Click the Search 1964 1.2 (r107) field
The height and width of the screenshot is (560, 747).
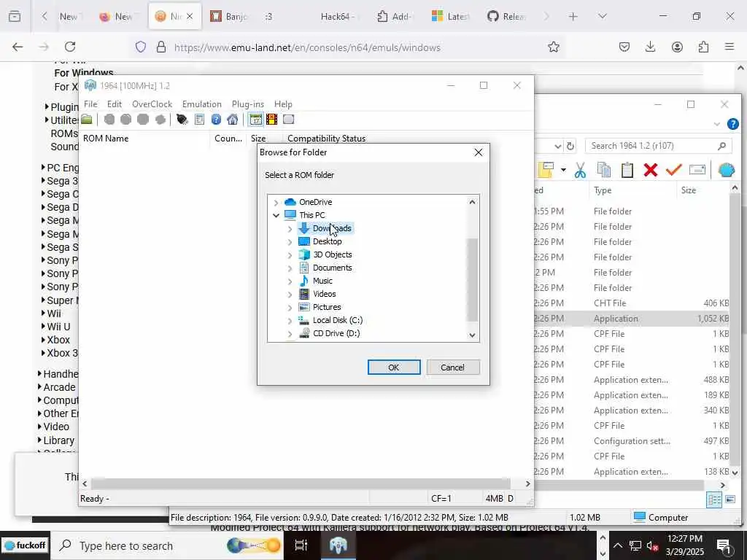(658, 146)
